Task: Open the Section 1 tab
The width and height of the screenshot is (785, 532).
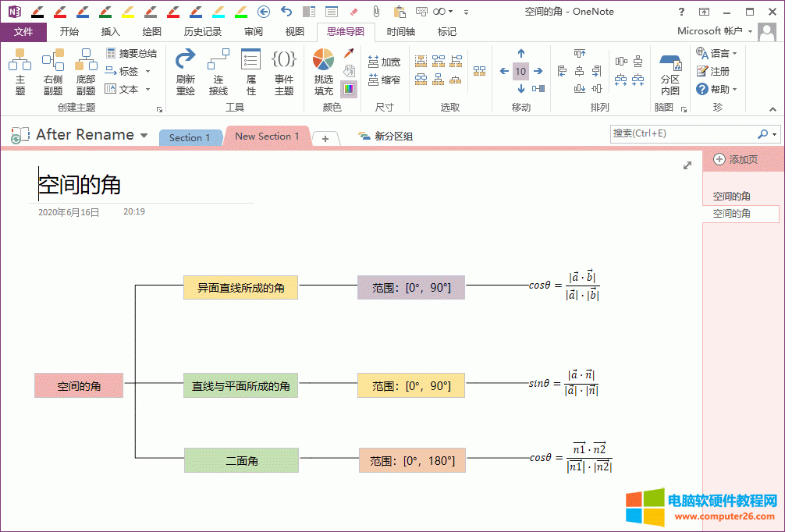Action: pyautogui.click(x=190, y=138)
